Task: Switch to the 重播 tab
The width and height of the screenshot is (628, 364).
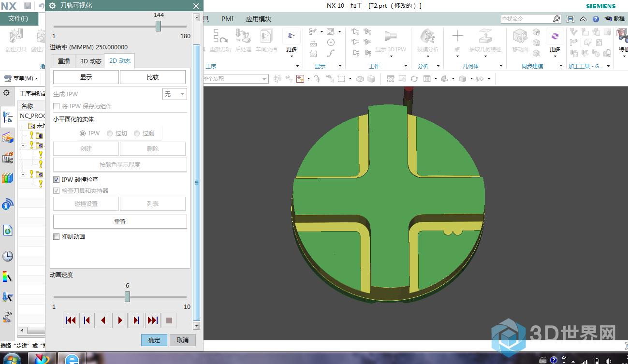Action: click(63, 61)
